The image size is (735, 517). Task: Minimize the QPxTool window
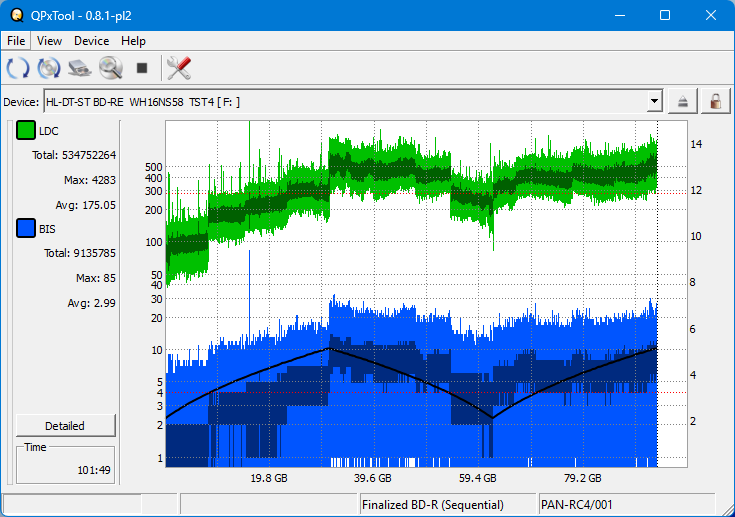pos(620,15)
